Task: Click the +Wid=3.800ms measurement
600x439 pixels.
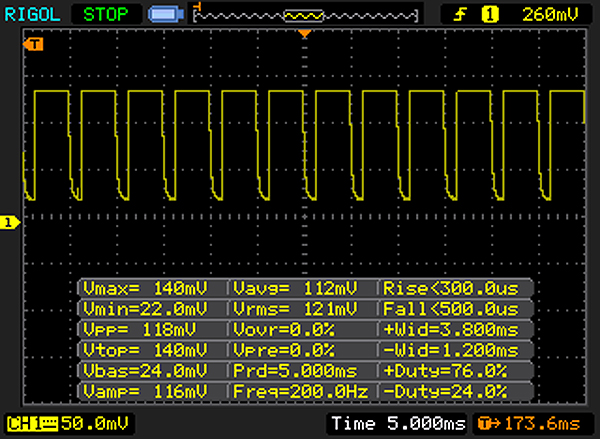Action: pyautogui.click(x=451, y=330)
